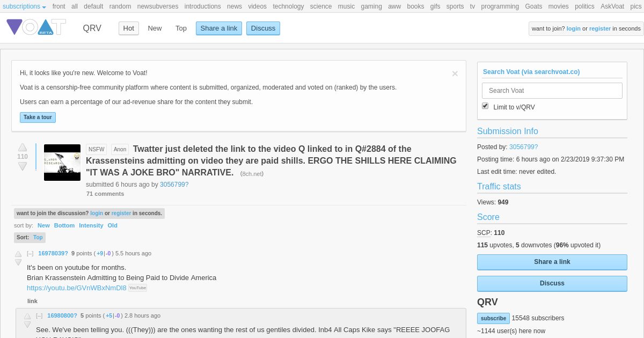Click sidebar Discuss button
The height and width of the screenshot is (338, 644).
552,283
